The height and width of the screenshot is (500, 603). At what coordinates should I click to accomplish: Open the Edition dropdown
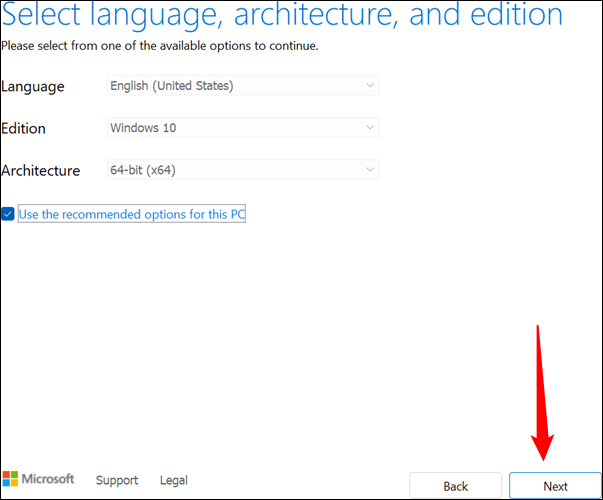(243, 128)
